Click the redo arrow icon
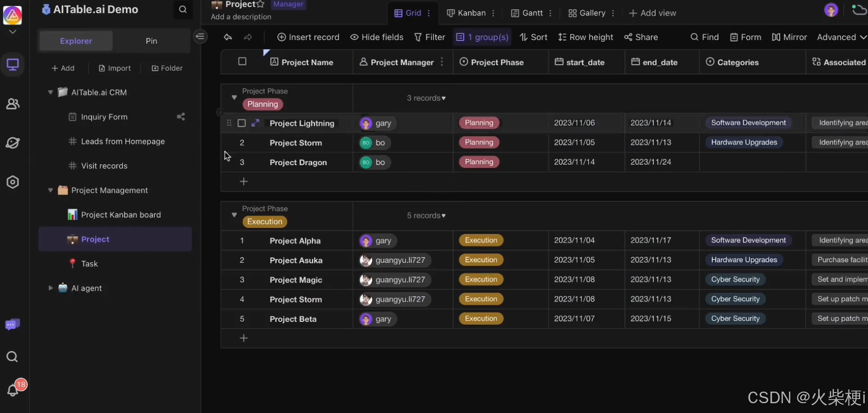 coord(248,37)
